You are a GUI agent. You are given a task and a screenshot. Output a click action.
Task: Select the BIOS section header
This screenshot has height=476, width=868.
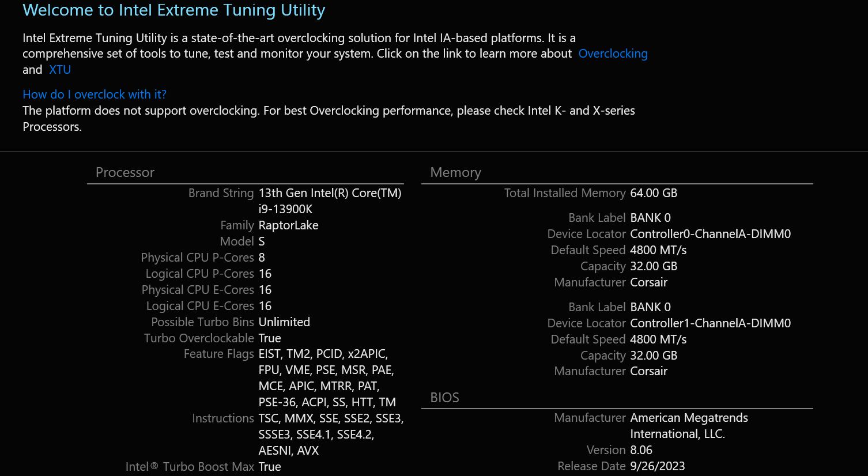click(444, 398)
